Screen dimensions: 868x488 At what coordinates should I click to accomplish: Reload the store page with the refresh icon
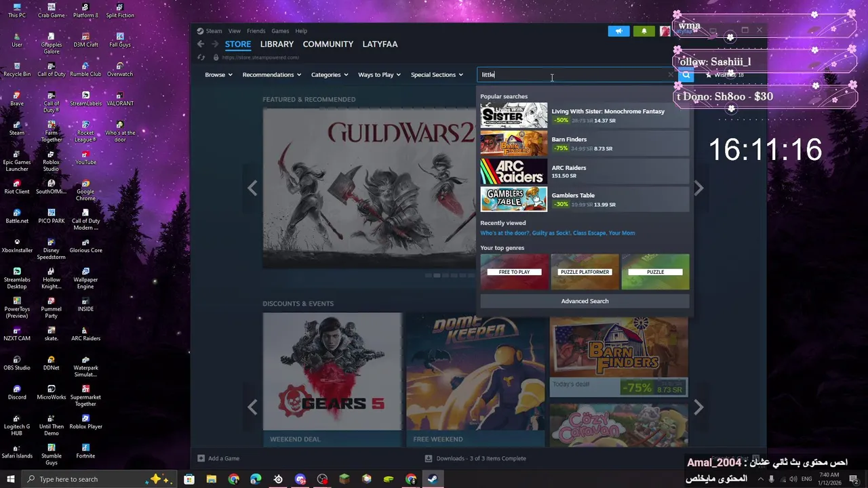coord(201,58)
